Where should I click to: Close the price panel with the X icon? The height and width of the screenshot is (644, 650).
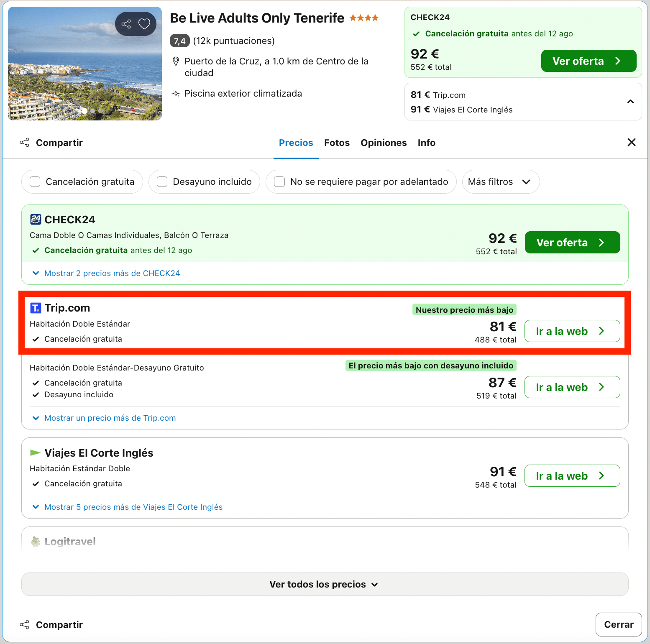[x=632, y=143]
